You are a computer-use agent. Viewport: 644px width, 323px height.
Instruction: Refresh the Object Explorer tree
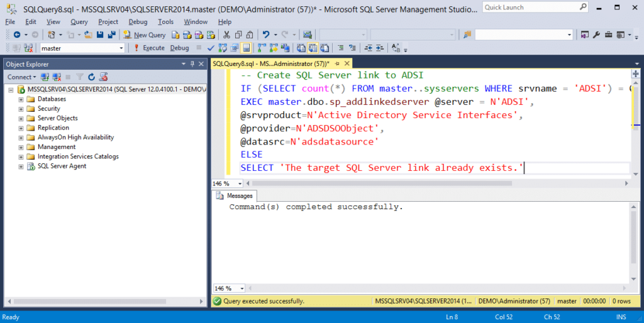coord(91,77)
